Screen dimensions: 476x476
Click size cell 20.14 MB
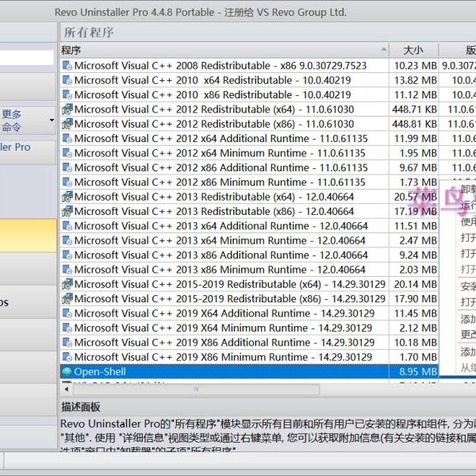(x=415, y=284)
